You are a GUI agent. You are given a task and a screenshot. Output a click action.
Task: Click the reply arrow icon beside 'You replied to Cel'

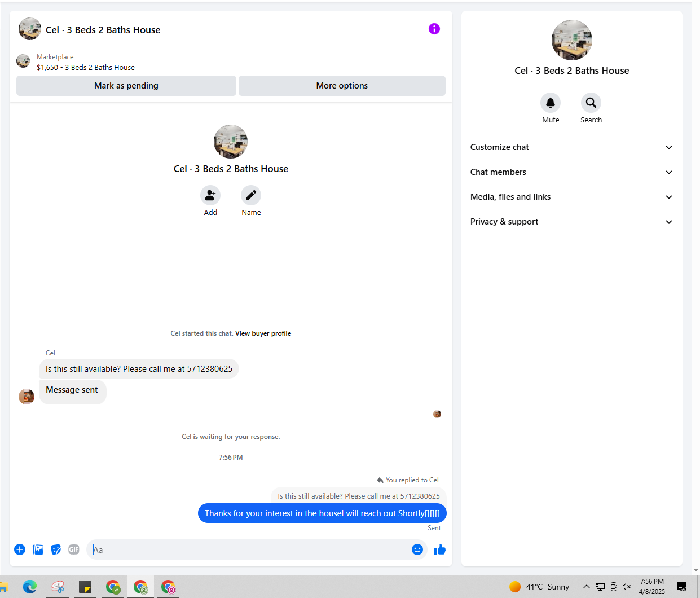[380, 480]
